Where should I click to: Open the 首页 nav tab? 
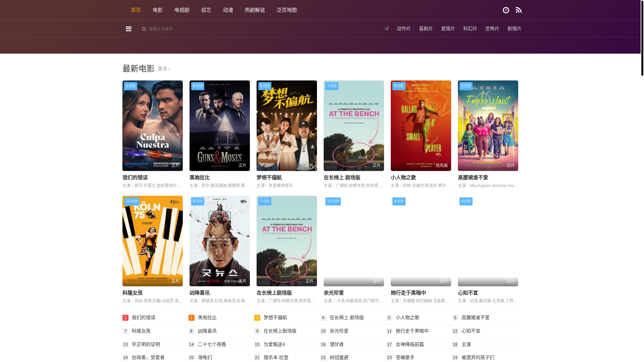click(136, 10)
